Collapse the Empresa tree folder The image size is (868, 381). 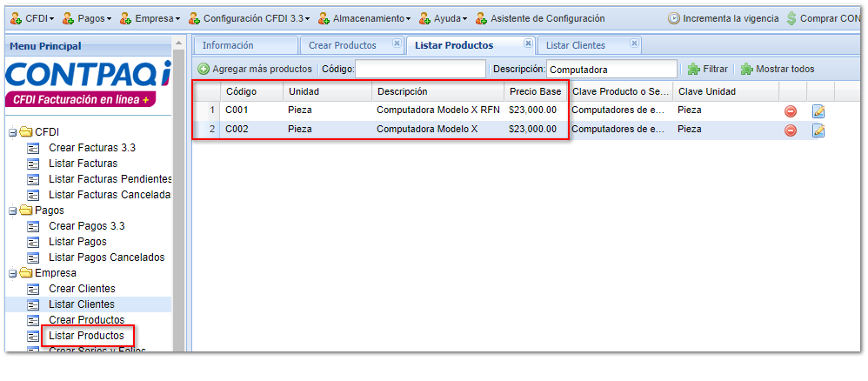13,273
